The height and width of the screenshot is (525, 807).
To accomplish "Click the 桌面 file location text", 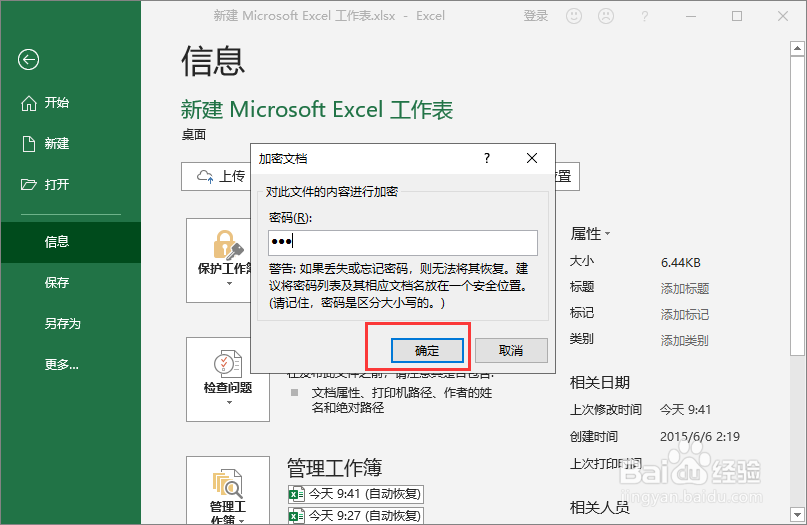I will pos(194,135).
